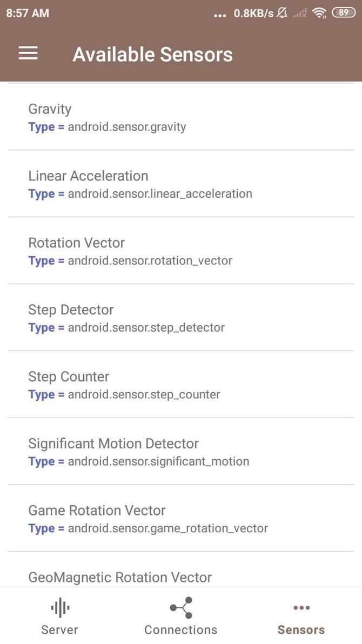Image resolution: width=362 pixels, height=644 pixels.
Task: Select the Server icon in bottom navigation
Action: 59,607
